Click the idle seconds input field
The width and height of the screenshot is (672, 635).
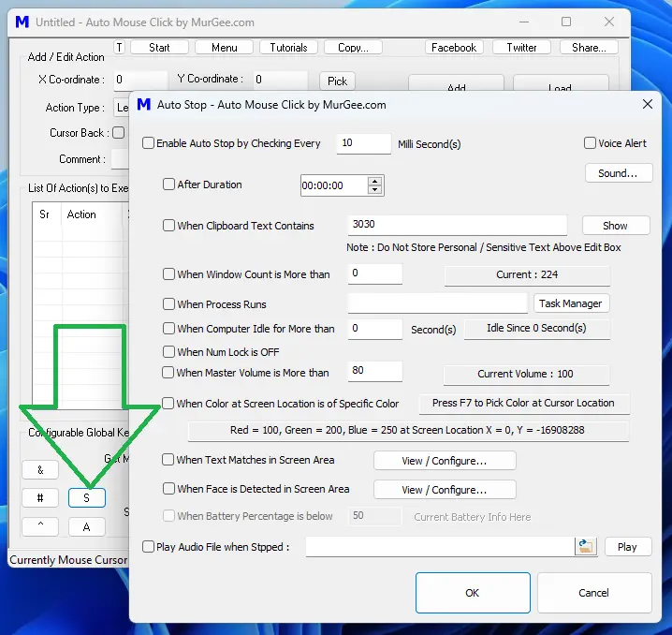point(375,329)
